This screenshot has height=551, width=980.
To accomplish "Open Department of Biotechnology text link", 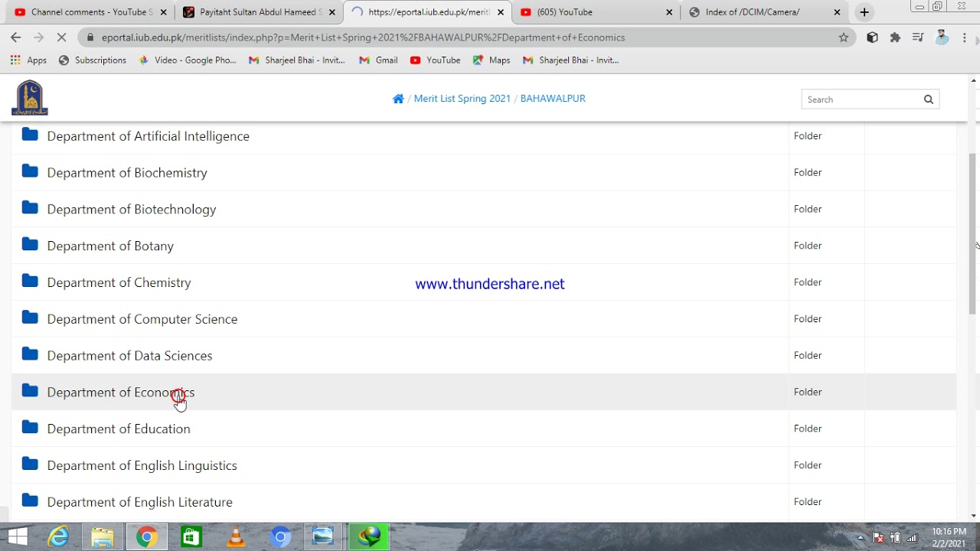I will coord(132,209).
